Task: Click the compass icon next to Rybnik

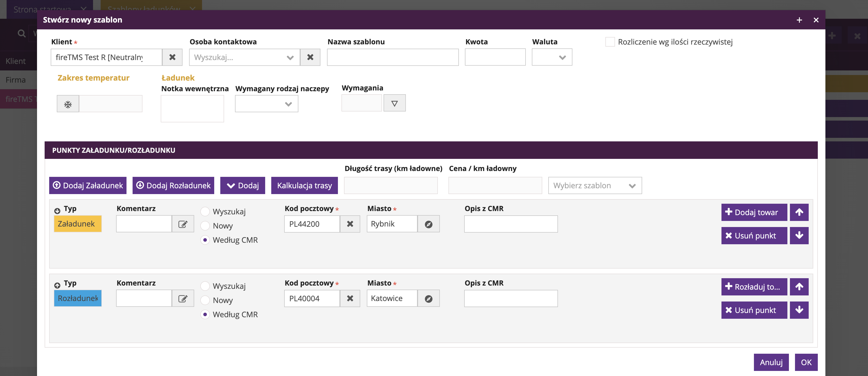Action: [x=428, y=224]
